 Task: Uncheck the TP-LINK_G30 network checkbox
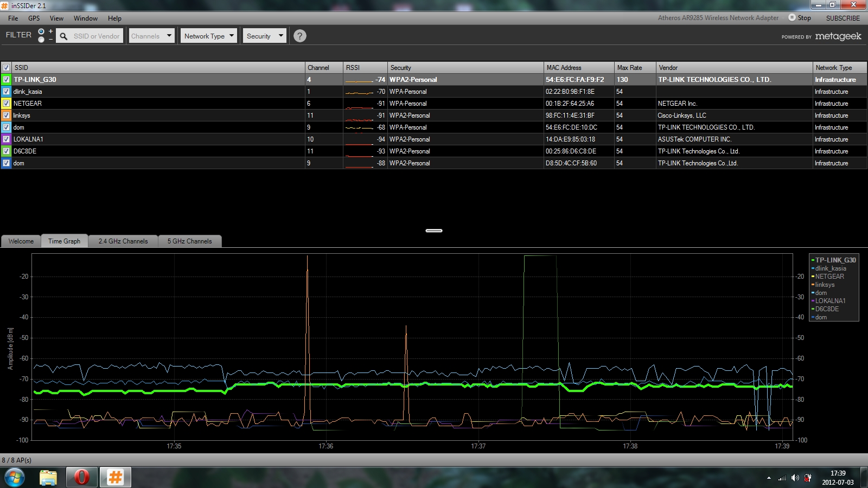pyautogui.click(x=6, y=80)
